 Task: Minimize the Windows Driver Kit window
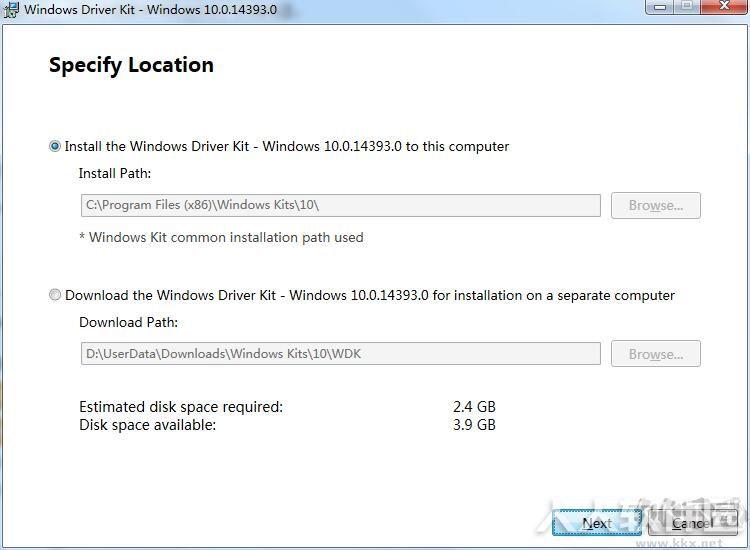click(660, 7)
